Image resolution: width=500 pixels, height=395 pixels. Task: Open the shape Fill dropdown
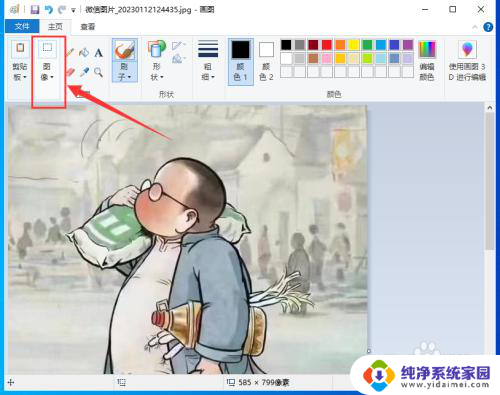coord(179,59)
